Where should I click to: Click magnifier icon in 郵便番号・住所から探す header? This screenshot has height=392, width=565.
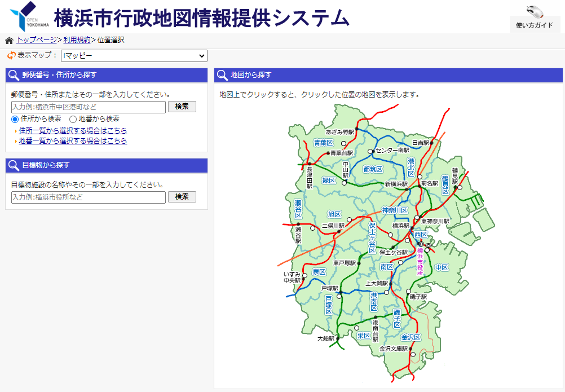click(x=14, y=75)
